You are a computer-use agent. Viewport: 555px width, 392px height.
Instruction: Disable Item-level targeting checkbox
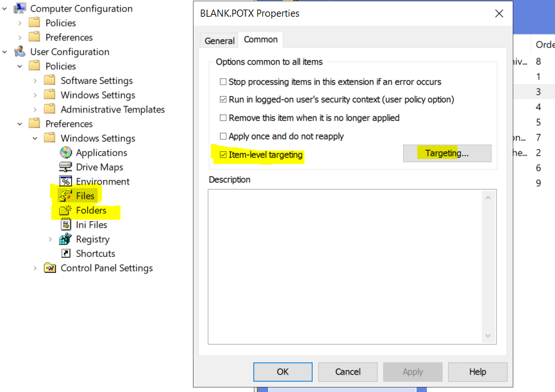tap(222, 154)
